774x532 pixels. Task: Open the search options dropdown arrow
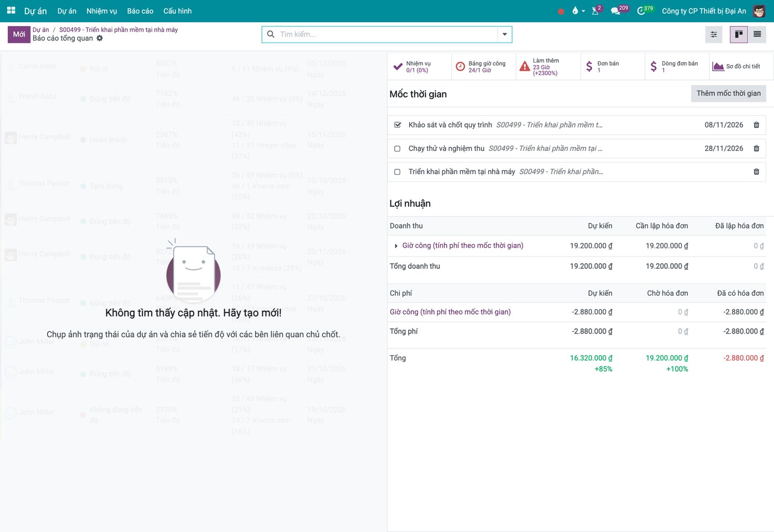[x=505, y=34]
